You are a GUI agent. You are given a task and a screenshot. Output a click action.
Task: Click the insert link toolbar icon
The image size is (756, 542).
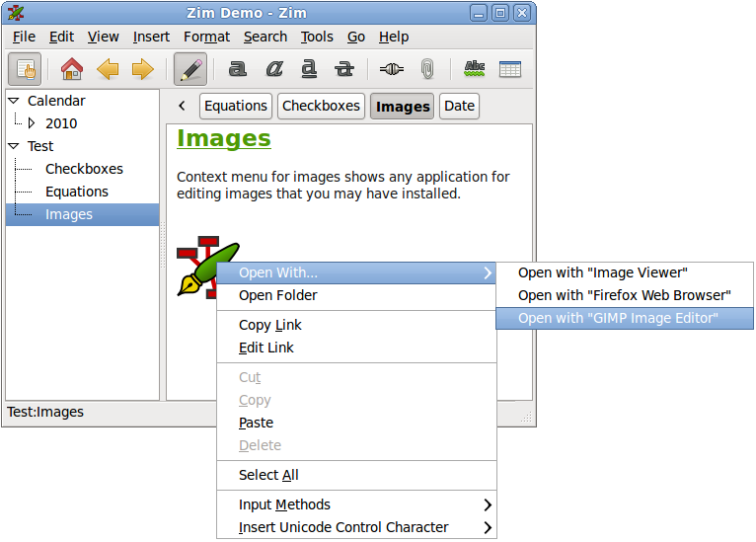tap(391, 69)
